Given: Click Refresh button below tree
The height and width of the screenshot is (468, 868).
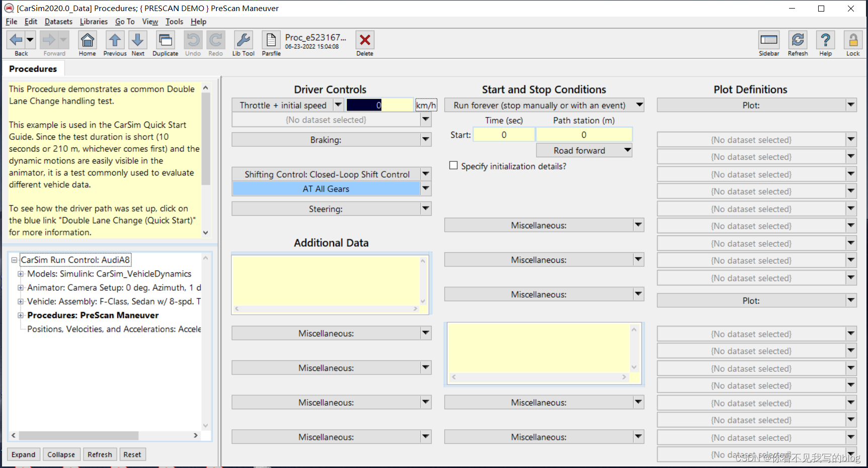Looking at the screenshot, I should pyautogui.click(x=100, y=454).
